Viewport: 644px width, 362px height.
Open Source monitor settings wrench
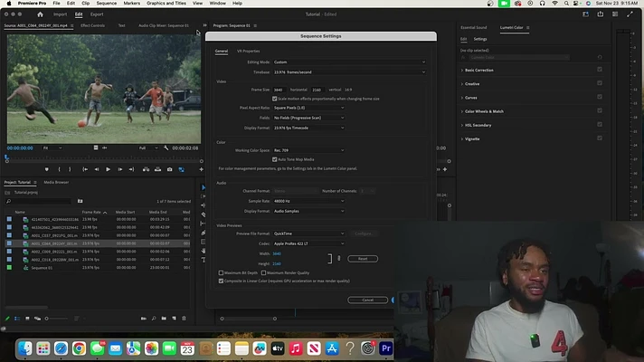coord(166,148)
